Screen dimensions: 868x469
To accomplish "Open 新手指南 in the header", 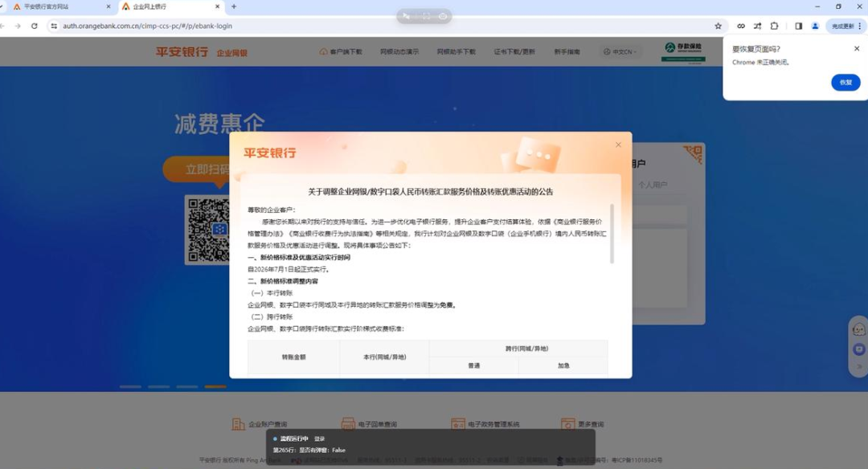I will pos(567,51).
